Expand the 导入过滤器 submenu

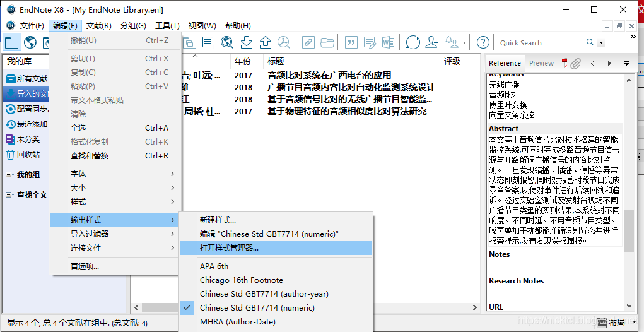click(115, 234)
